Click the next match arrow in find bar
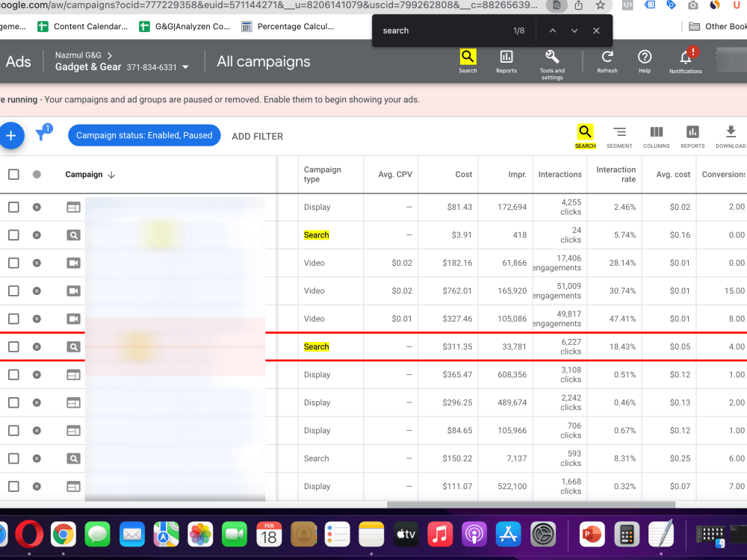 pyautogui.click(x=574, y=31)
